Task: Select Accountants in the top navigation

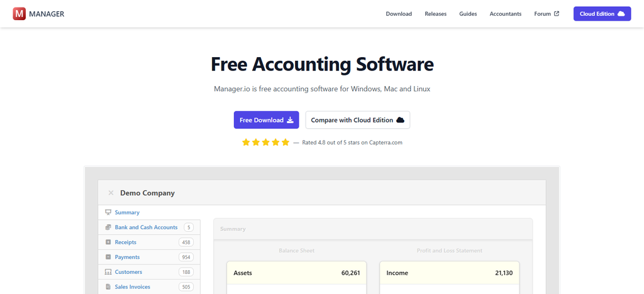Action: pyautogui.click(x=505, y=14)
